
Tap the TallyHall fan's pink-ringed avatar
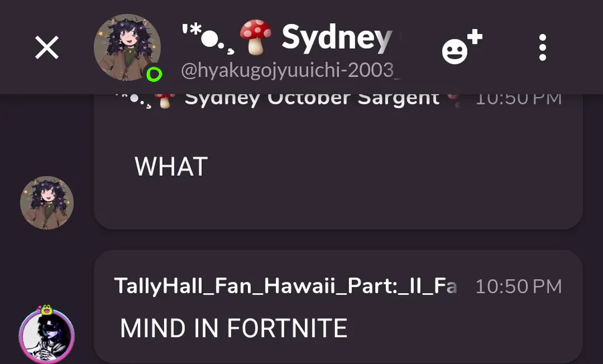tap(47, 335)
